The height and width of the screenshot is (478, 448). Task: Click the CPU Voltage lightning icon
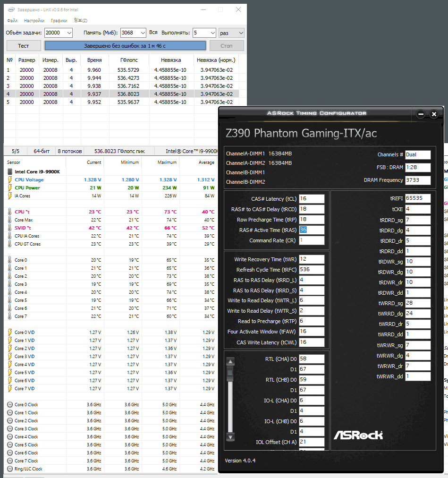pyautogui.click(x=10, y=179)
